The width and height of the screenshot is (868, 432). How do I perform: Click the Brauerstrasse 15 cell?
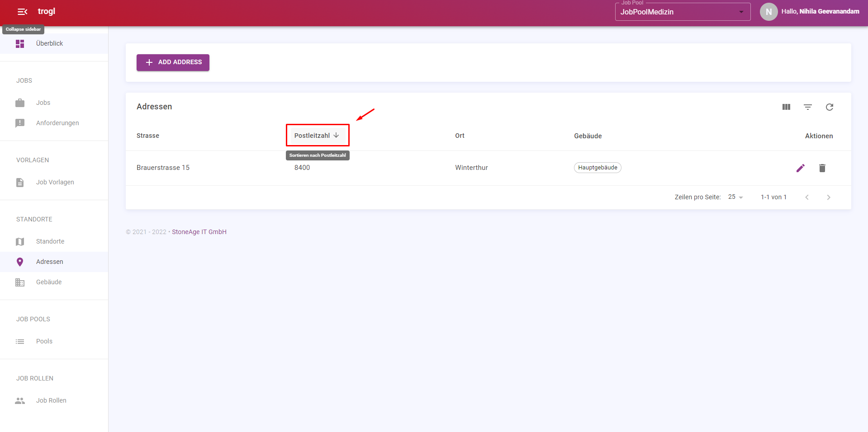(x=163, y=168)
